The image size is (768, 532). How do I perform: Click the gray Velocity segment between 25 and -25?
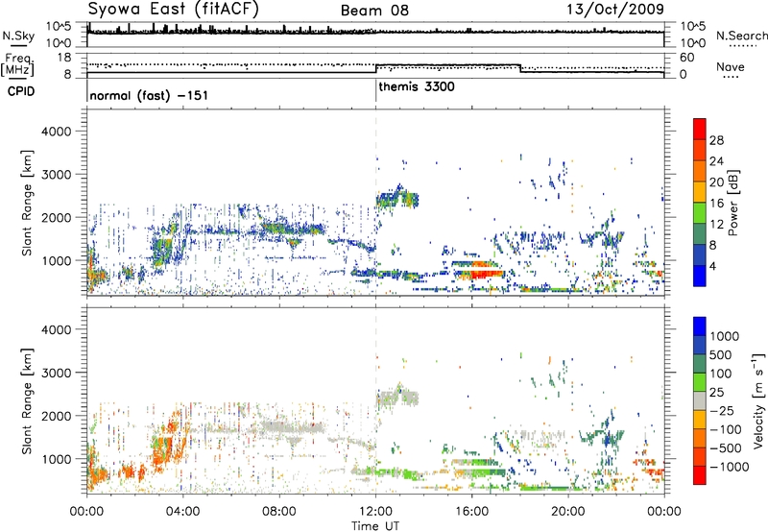click(700, 400)
